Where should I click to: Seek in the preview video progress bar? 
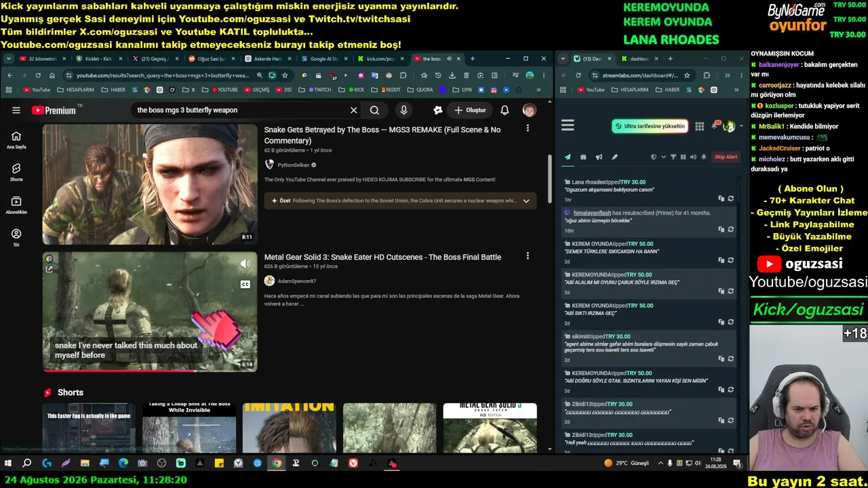[x=150, y=370]
